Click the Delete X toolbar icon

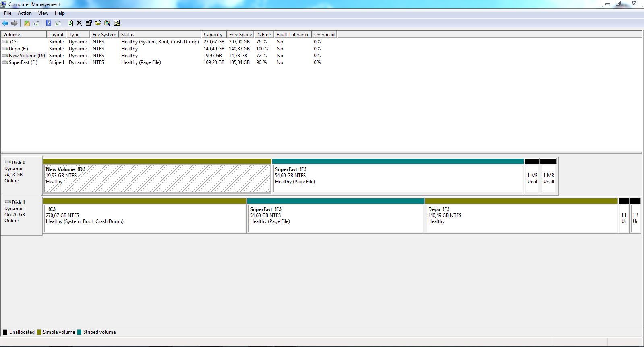pyautogui.click(x=79, y=23)
